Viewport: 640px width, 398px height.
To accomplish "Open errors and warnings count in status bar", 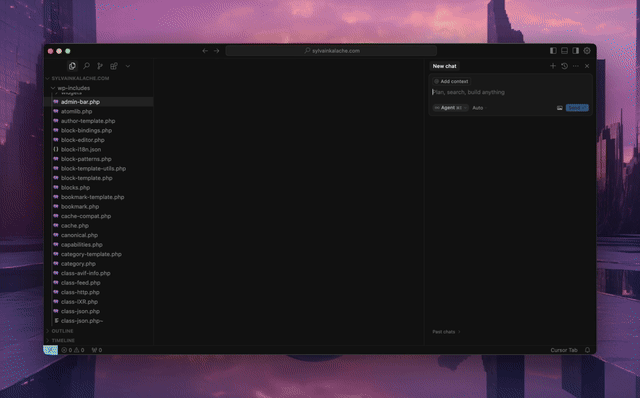I will 73,350.
